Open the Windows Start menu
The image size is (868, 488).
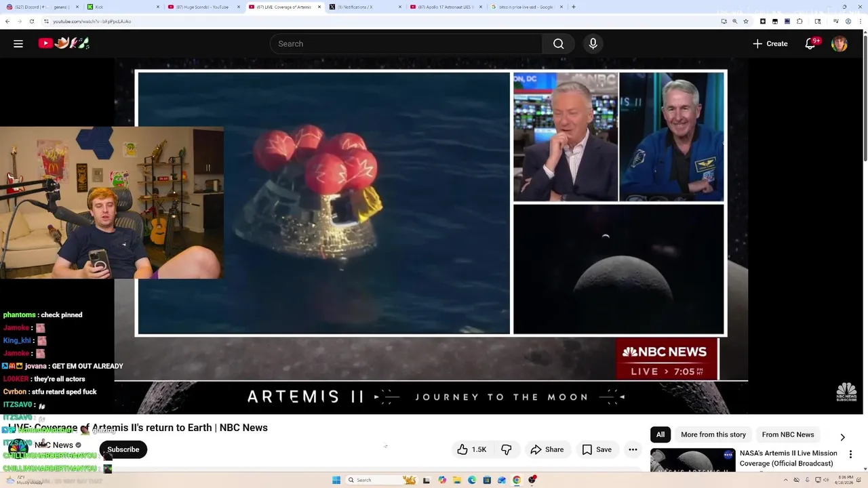tap(336, 480)
